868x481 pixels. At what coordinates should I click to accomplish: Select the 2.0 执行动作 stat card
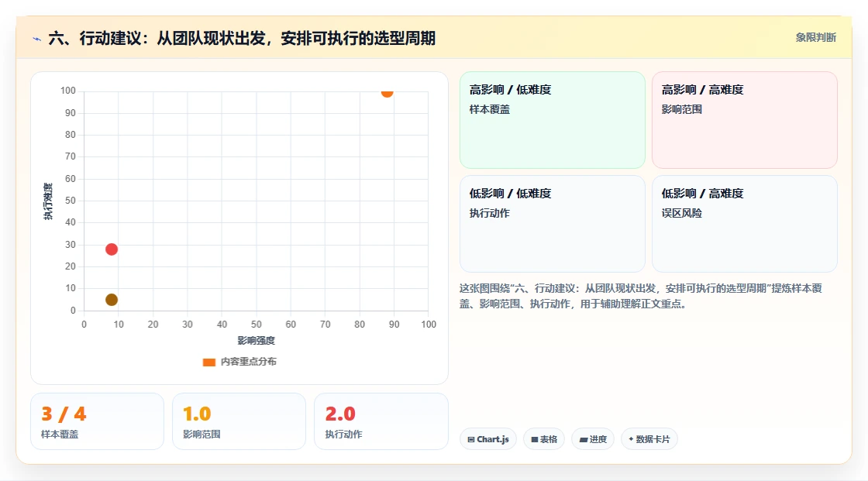tap(381, 421)
